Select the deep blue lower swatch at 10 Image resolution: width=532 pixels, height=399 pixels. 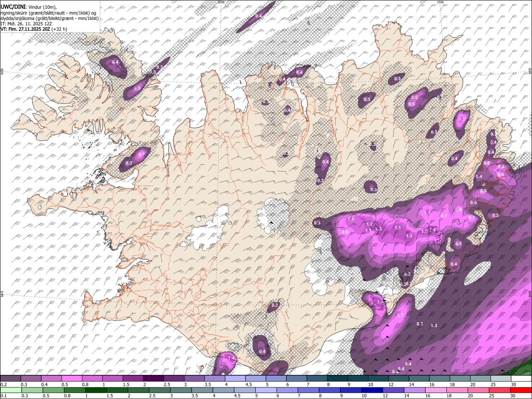pyautogui.click(x=372, y=390)
